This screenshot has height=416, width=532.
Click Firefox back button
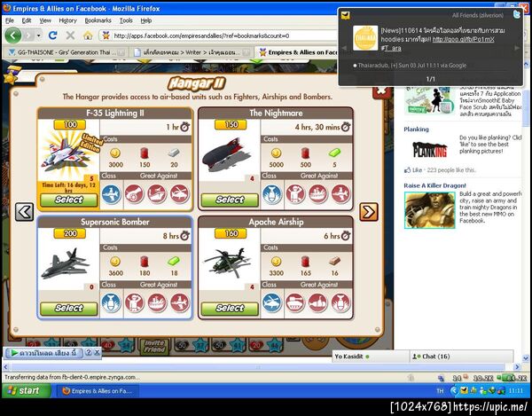pos(13,35)
